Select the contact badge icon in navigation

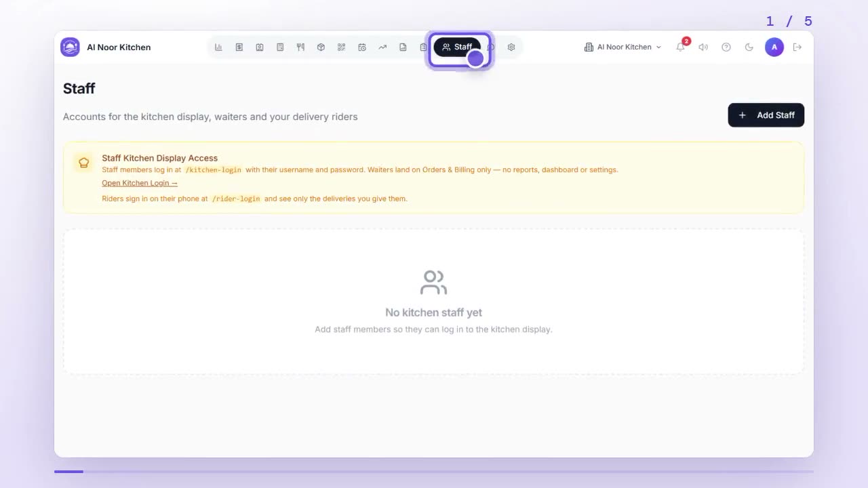coord(260,47)
